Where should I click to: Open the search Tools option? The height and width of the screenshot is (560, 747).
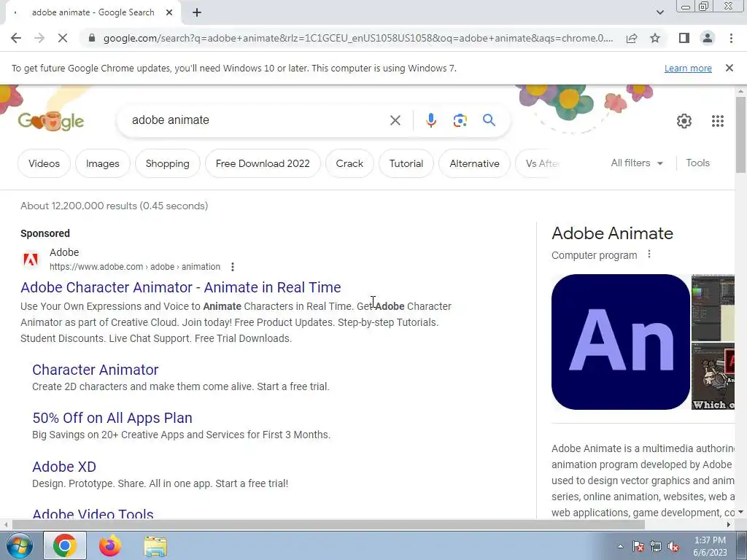tap(697, 163)
